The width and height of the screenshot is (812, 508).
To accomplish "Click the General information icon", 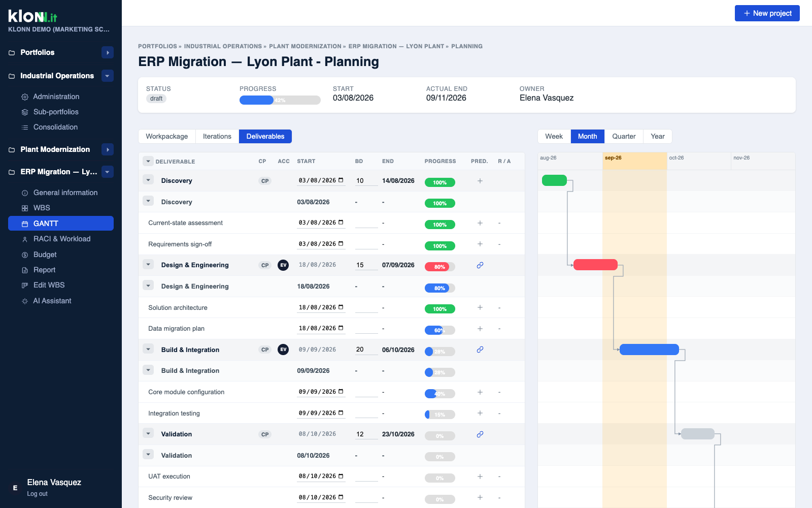I will click(x=24, y=193).
